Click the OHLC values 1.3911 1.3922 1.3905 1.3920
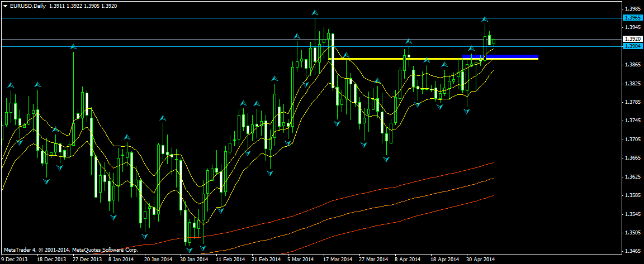Screen dimensions: 644x264 tap(83, 7)
